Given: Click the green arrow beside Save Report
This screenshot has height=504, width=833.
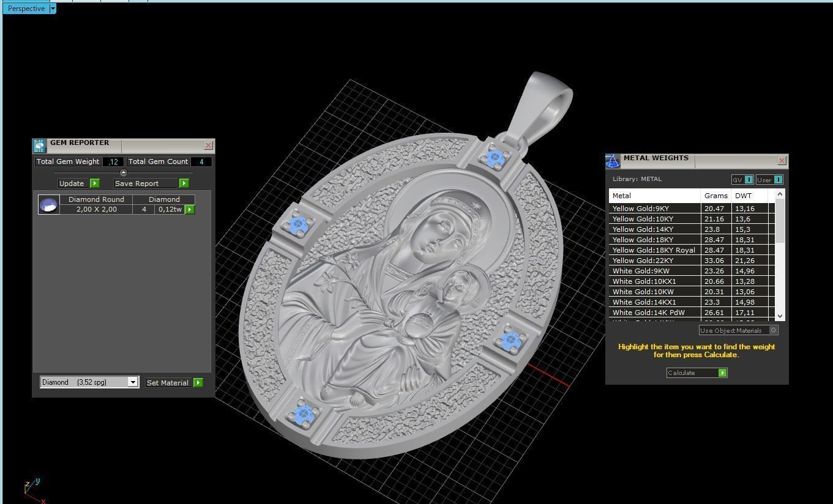Looking at the screenshot, I should 184,183.
